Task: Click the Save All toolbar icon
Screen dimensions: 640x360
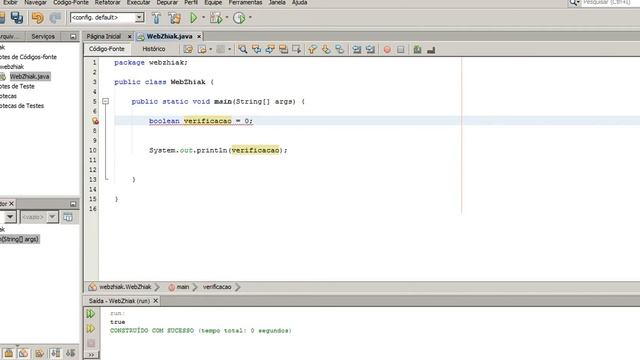Action: tap(17, 18)
